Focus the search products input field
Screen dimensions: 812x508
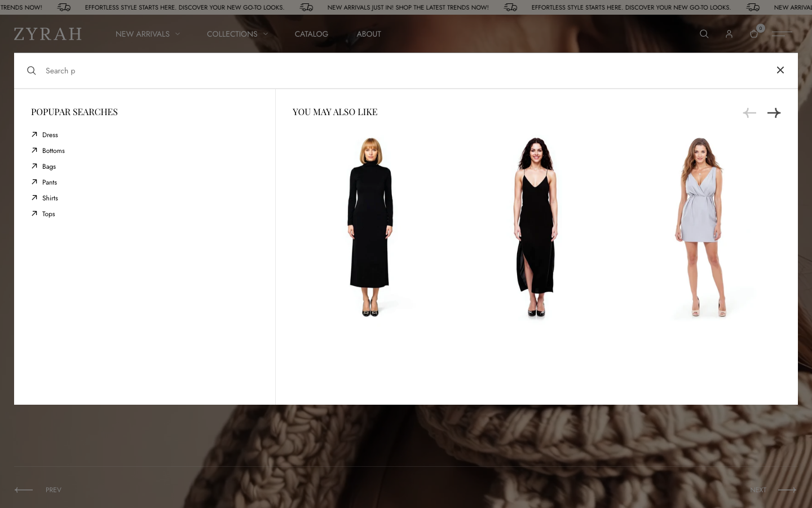pyautogui.click(x=406, y=71)
